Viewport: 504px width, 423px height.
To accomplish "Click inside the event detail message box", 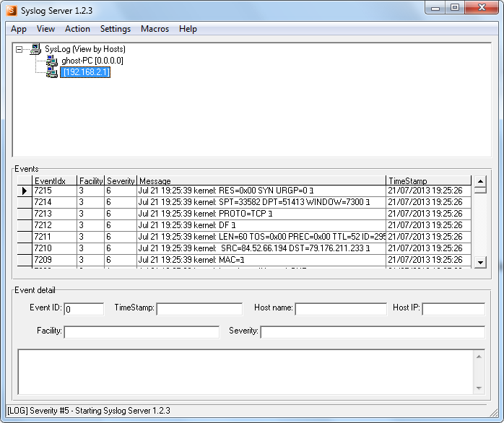I will click(246, 372).
